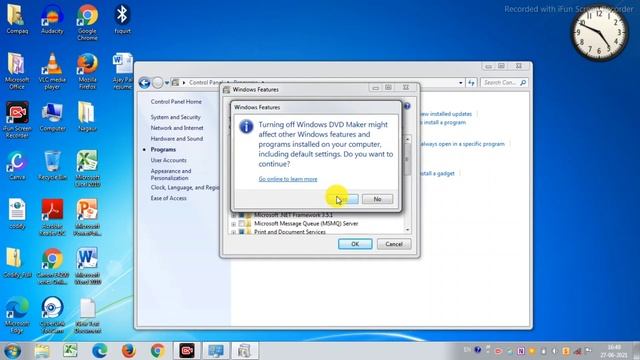Select Programs in the Control Panel sidebar

click(163, 150)
